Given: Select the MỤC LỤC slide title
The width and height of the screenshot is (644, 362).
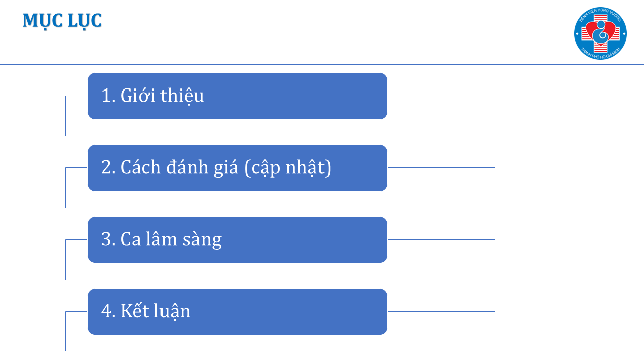Looking at the screenshot, I should point(62,21).
